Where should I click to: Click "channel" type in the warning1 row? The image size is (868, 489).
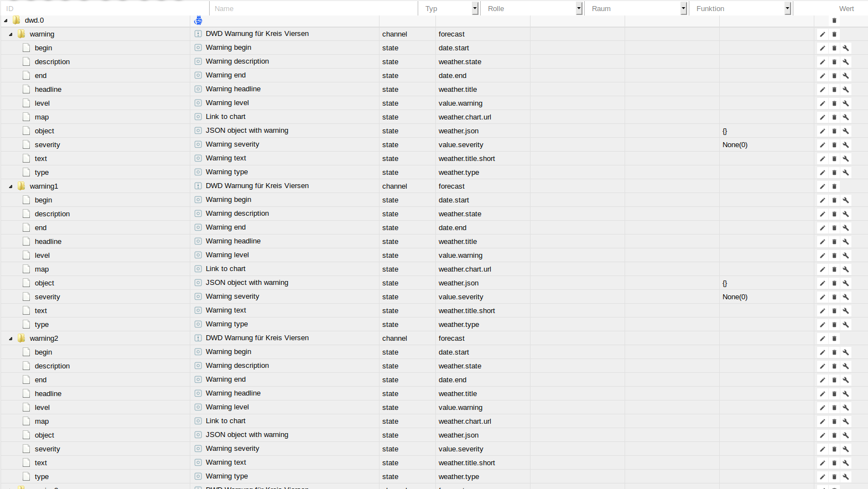point(394,186)
